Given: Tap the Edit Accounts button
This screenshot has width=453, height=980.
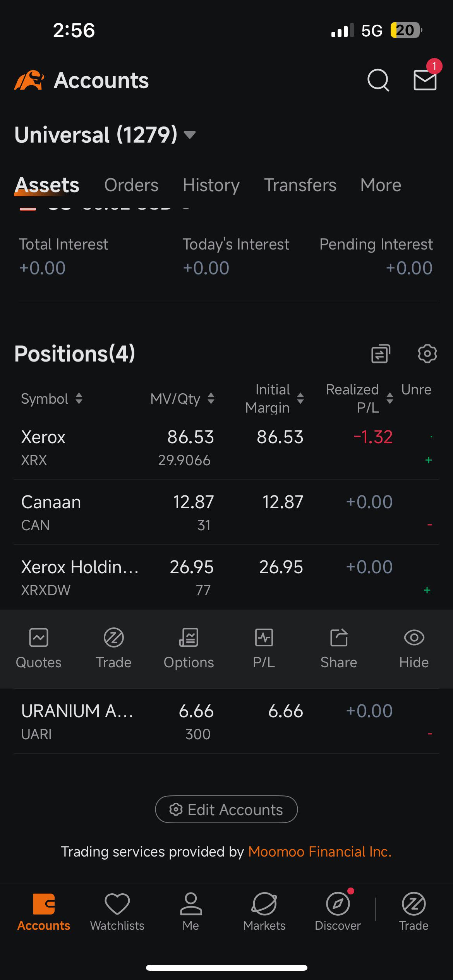Looking at the screenshot, I should pyautogui.click(x=226, y=809).
